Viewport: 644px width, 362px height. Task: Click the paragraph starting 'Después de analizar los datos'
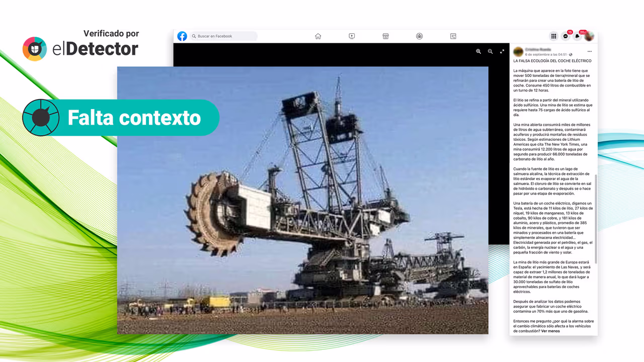pos(551,307)
